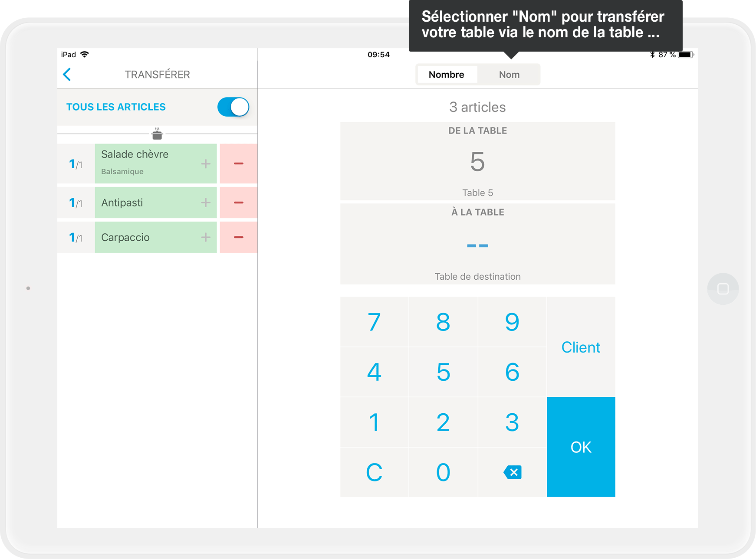Go back using the blue chevron arrow
756x559 pixels.
[67, 75]
